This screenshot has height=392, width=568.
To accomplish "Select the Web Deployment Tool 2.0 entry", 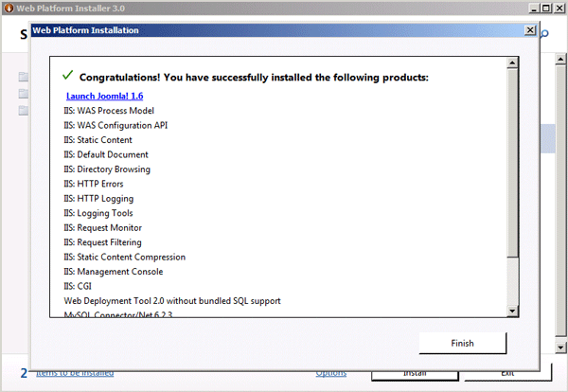I will 172,301.
